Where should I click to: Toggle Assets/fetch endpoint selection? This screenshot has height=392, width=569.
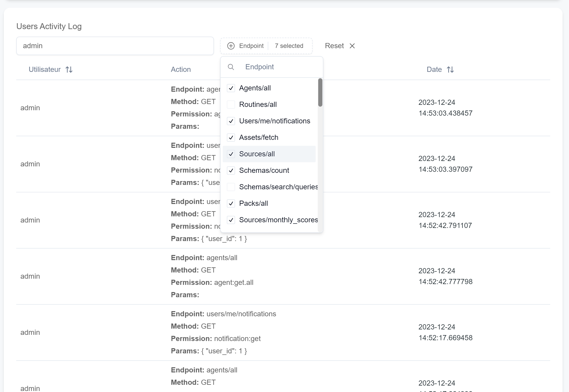[x=231, y=137]
